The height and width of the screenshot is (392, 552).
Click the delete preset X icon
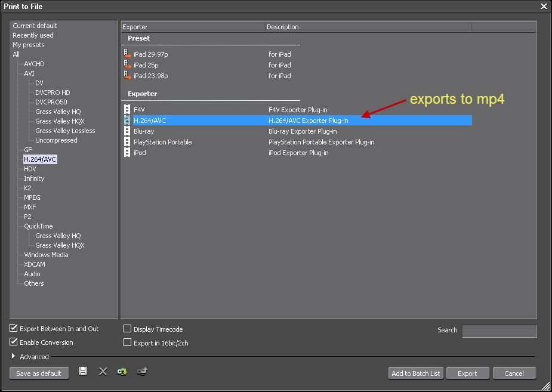coord(103,371)
